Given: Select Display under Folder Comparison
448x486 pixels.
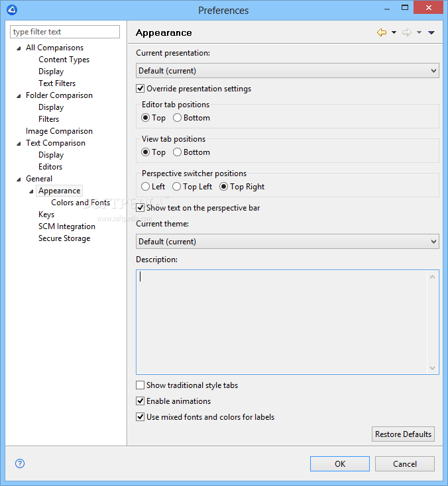Looking at the screenshot, I should pyautogui.click(x=51, y=107).
